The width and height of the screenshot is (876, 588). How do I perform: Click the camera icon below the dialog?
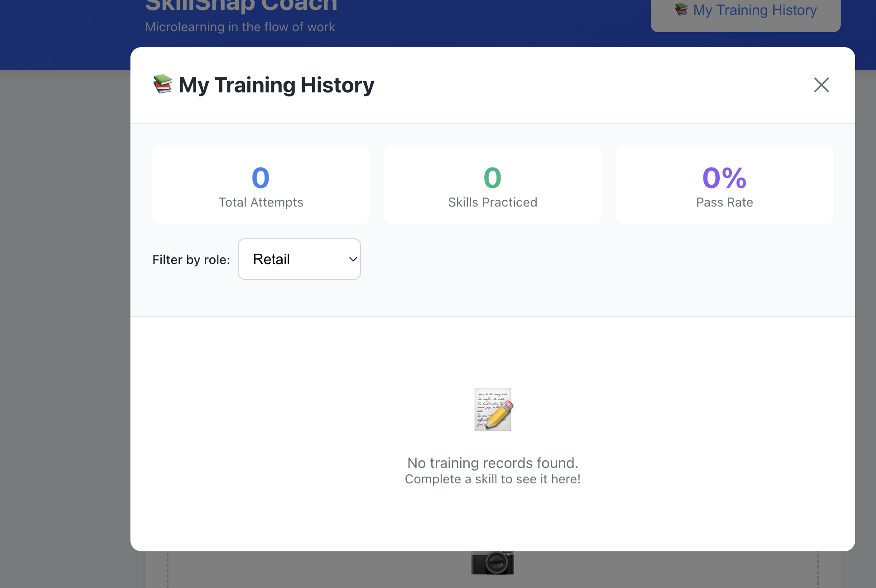pos(492,563)
